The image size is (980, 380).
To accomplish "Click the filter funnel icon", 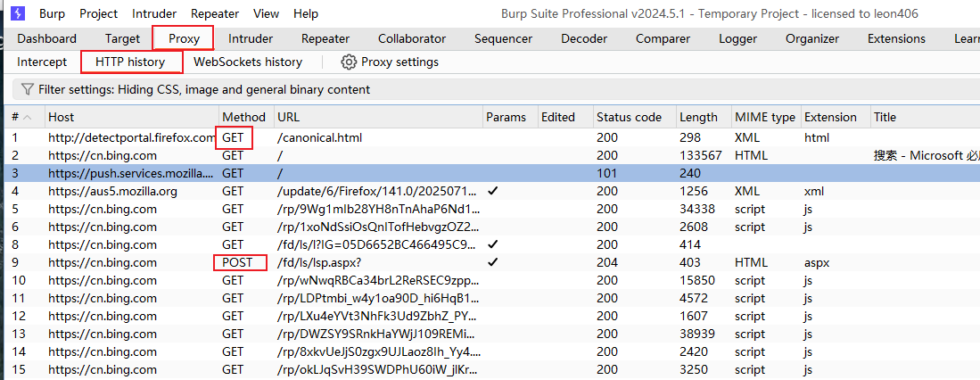I will (28, 89).
